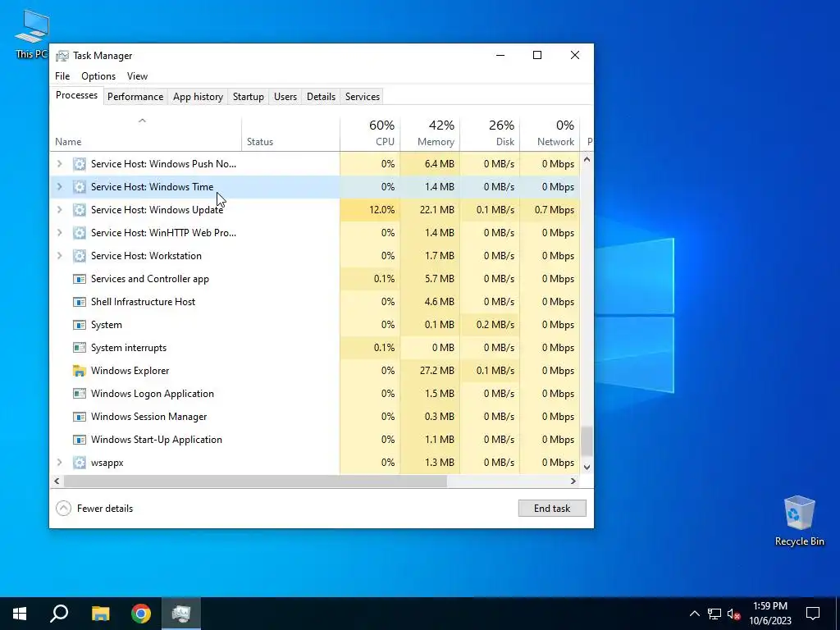Image resolution: width=840 pixels, height=630 pixels.
Task: Click the Task Manager title bar icon
Action: point(62,56)
